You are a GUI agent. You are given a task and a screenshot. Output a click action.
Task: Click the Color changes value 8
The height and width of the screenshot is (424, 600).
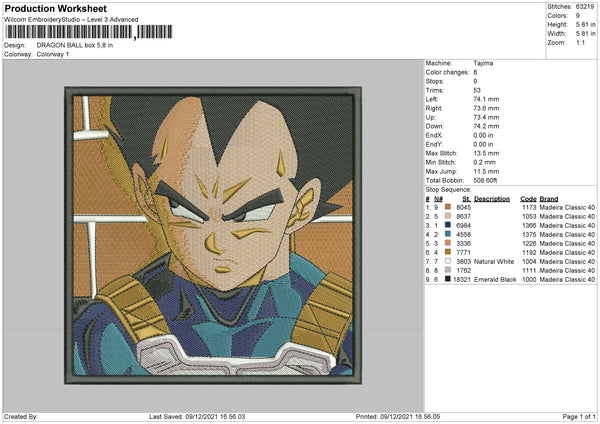pos(475,72)
